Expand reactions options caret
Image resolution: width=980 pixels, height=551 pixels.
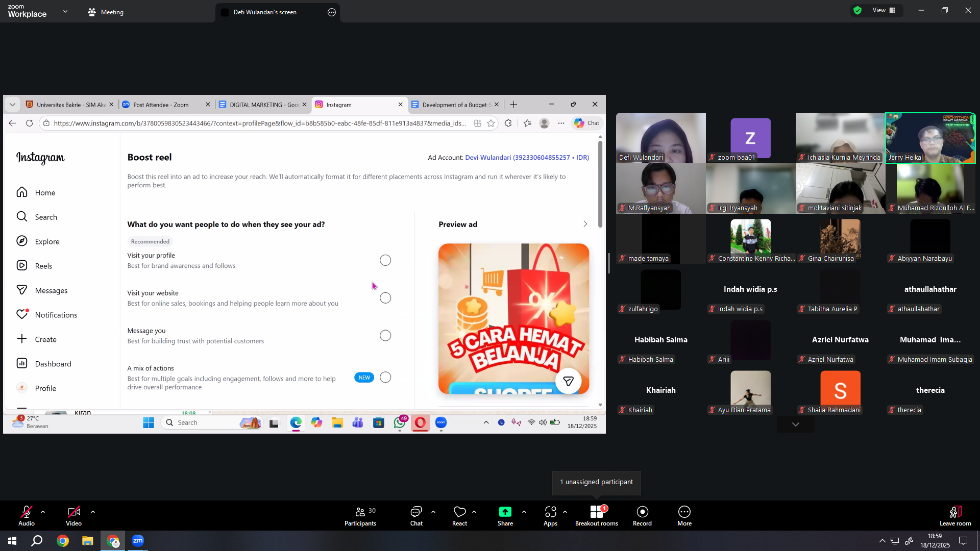[x=474, y=512]
